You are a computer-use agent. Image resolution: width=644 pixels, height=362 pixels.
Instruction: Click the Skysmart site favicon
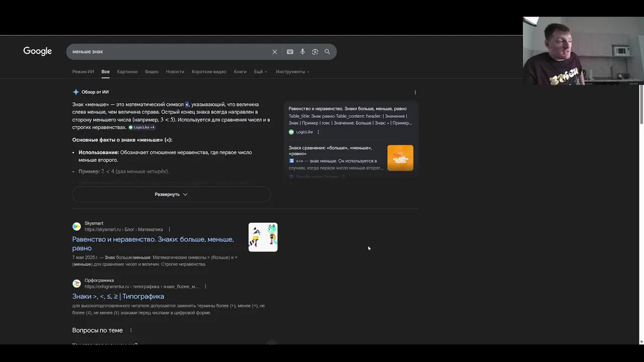point(76,226)
